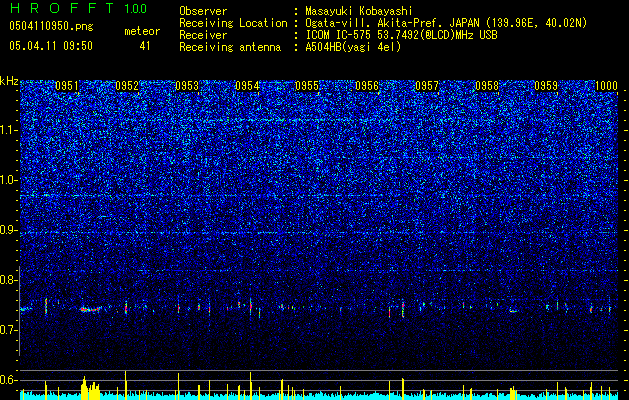
Task: Click the A504HB(yagi 4el) antenna text
Action: [353, 47]
